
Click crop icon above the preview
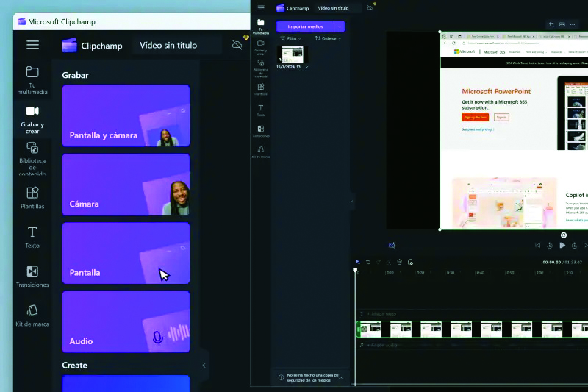(x=551, y=24)
